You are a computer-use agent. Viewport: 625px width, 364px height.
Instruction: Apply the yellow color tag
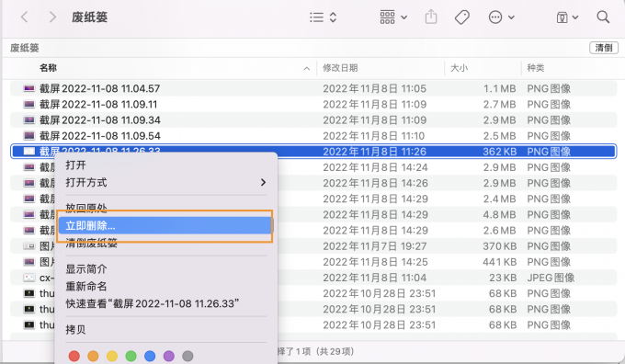tap(112, 356)
